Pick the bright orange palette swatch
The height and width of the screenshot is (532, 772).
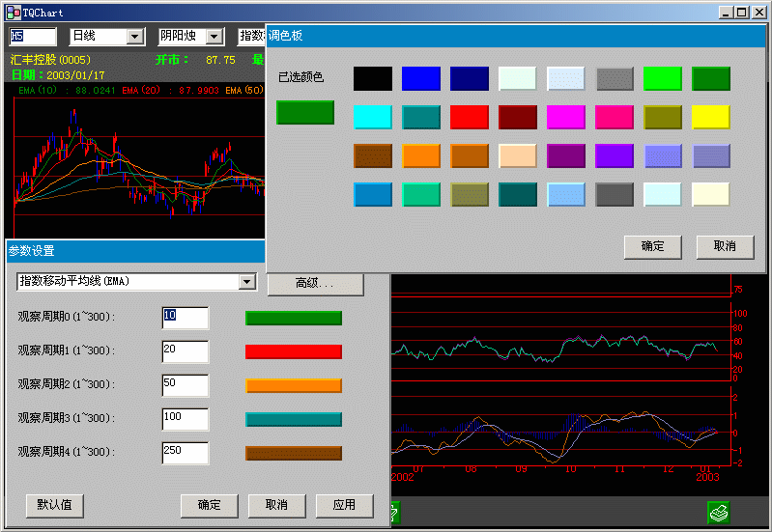421,156
